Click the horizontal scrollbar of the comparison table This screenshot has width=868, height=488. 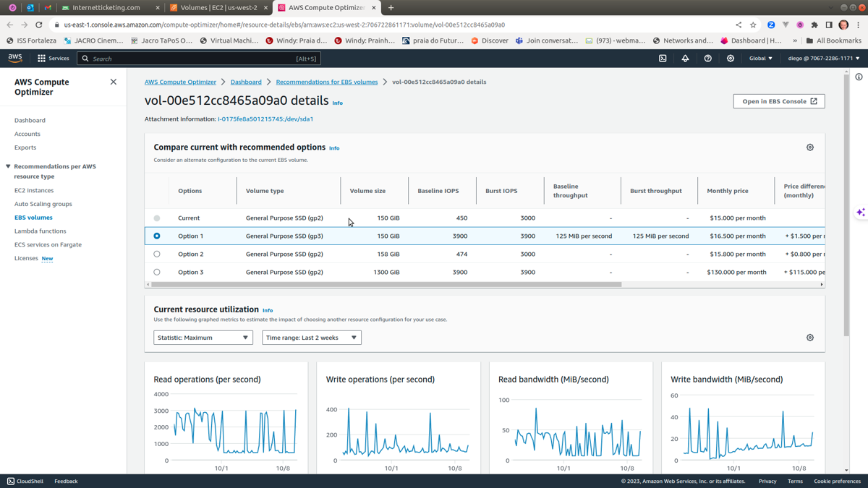[x=386, y=284]
